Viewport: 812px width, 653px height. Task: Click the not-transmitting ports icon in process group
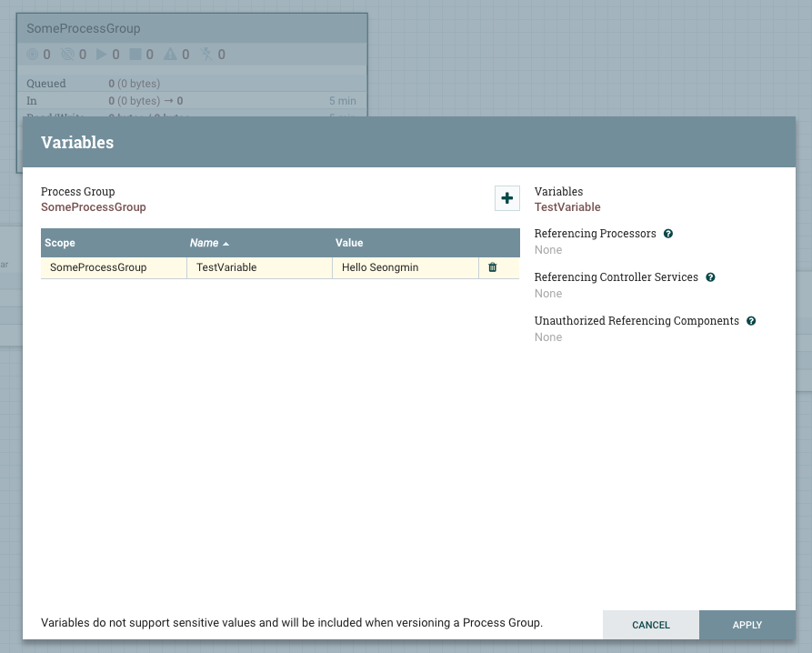pos(68,55)
